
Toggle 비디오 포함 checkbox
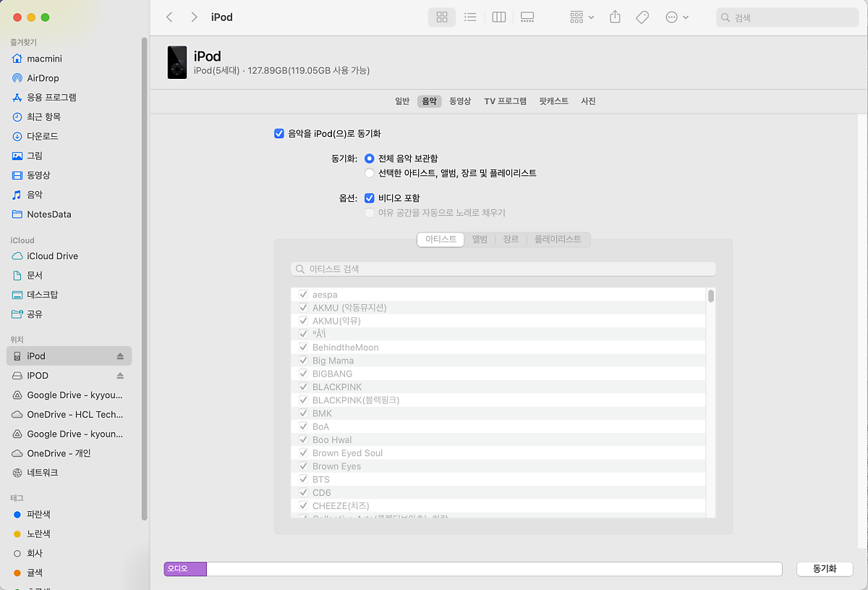point(370,198)
